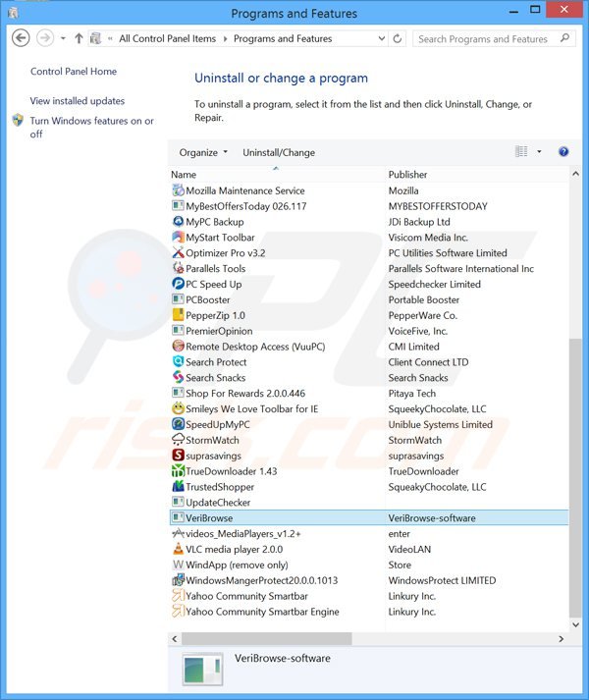The image size is (589, 700).
Task: Click the Search Protect icon
Action: tap(178, 361)
